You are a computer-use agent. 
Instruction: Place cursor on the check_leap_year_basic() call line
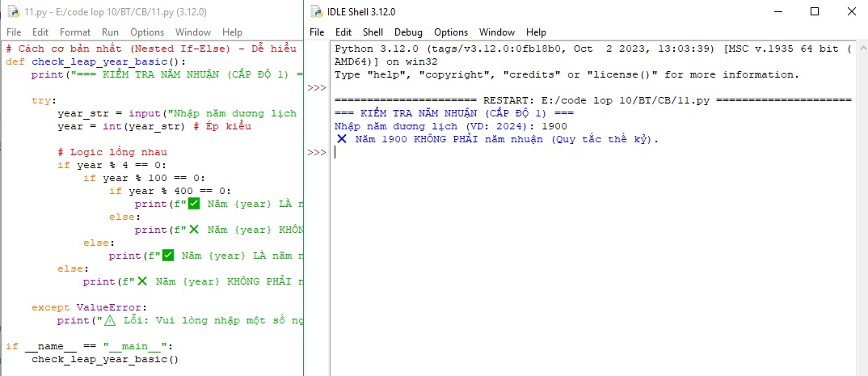pyautogui.click(x=104, y=359)
